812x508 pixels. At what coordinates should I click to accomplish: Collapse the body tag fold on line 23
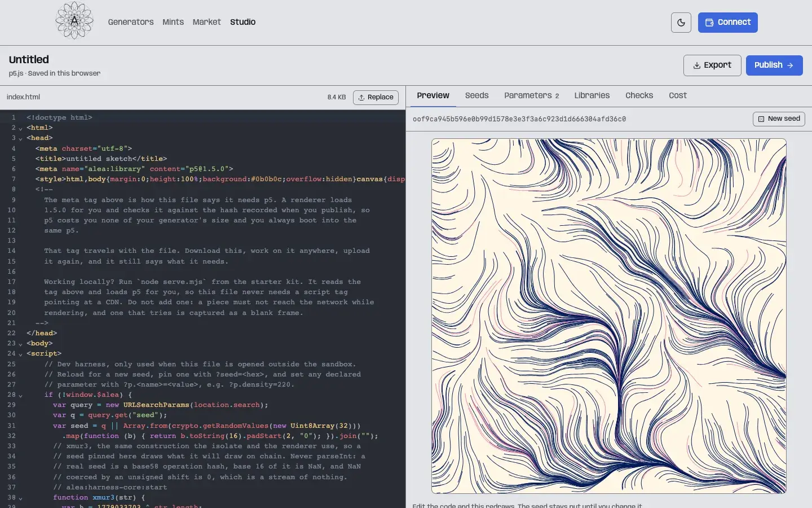click(x=21, y=344)
